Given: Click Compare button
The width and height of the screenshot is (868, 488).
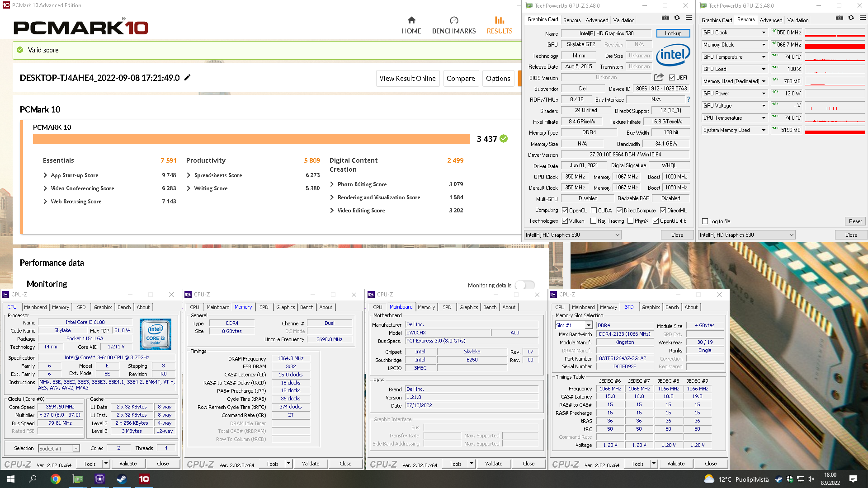Looking at the screenshot, I should [461, 78].
